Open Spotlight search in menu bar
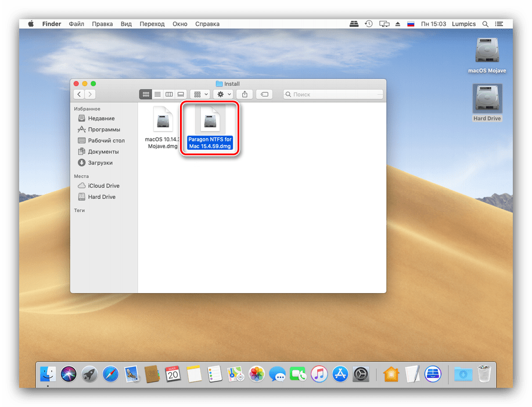This screenshot has height=407, width=532. 486,24
